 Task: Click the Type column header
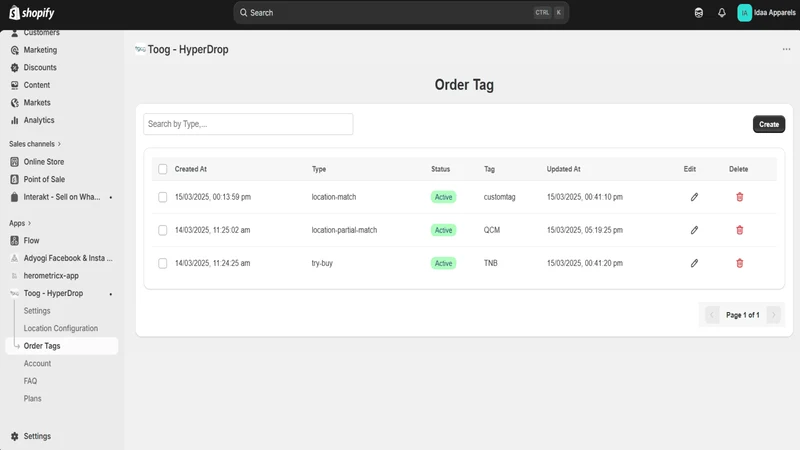click(319, 169)
